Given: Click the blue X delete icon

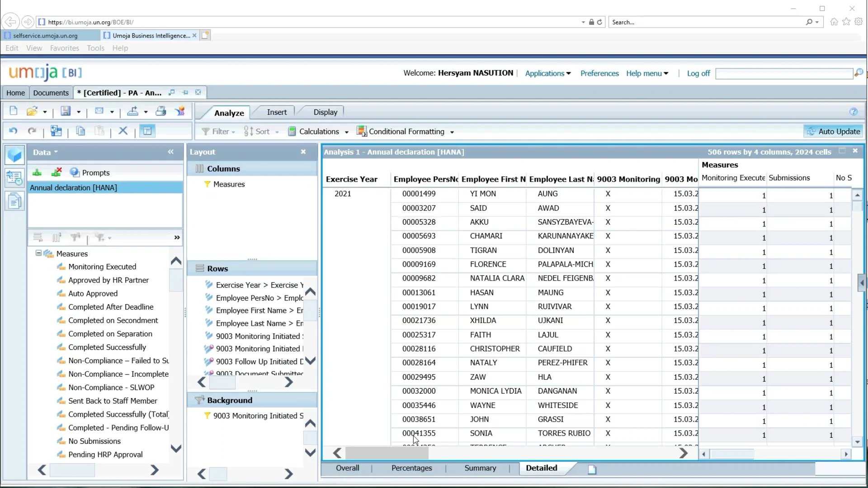Looking at the screenshot, I should pos(123,131).
